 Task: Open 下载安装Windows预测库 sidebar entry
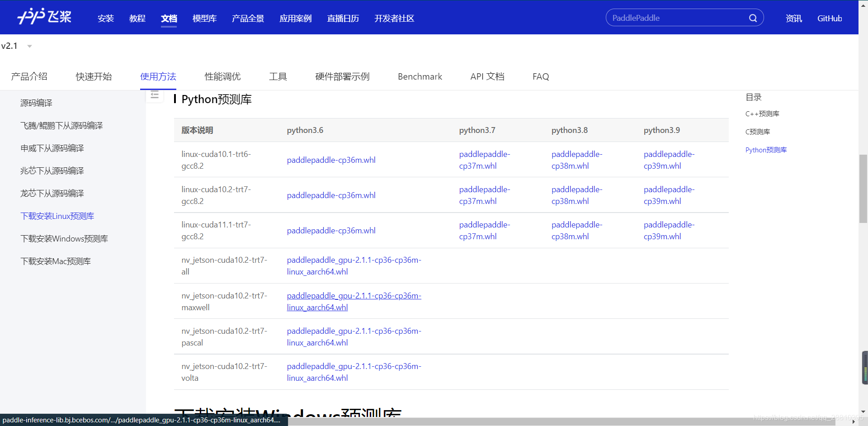64,239
